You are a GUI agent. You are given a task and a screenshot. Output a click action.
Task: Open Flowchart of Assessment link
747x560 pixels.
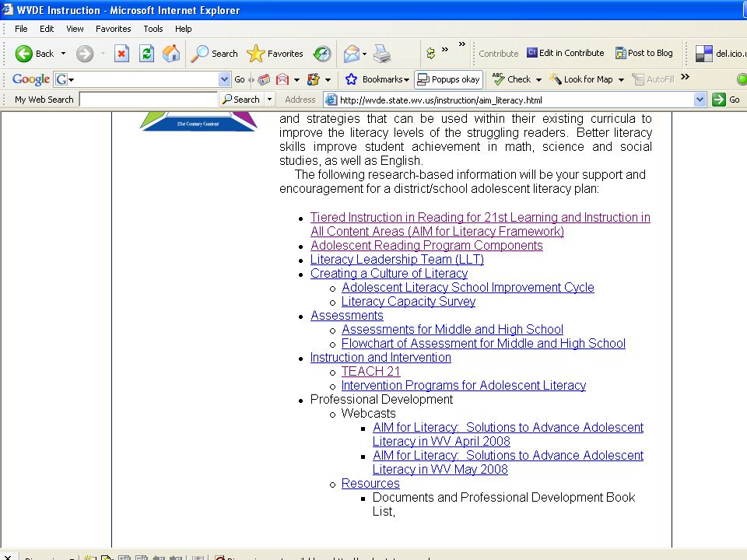(x=483, y=343)
